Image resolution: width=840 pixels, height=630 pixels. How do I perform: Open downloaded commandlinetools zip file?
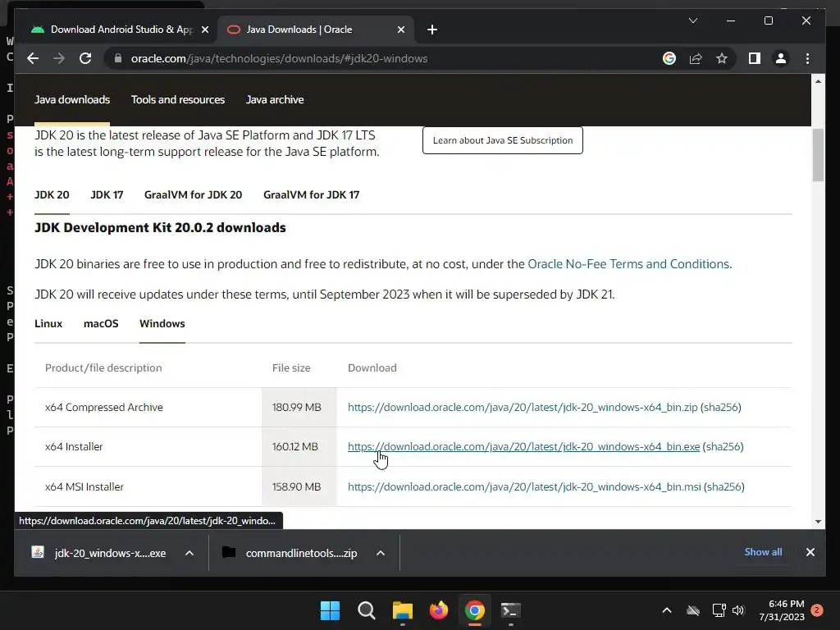[x=290, y=553]
